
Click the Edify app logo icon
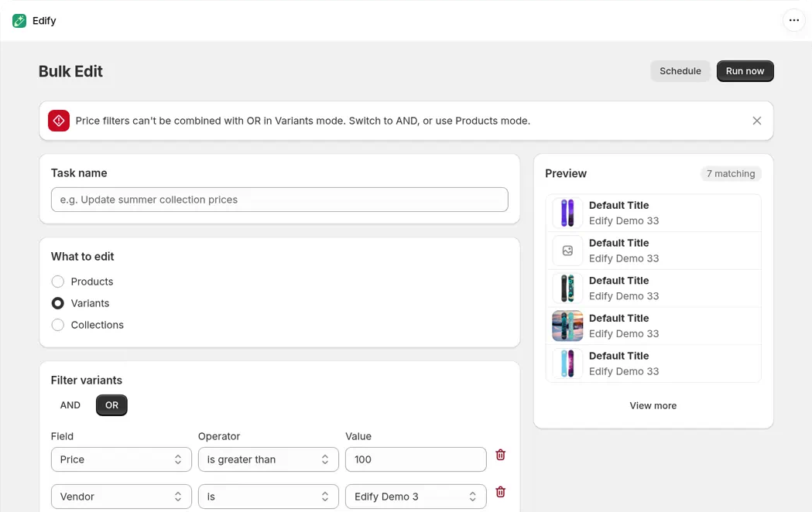19,21
